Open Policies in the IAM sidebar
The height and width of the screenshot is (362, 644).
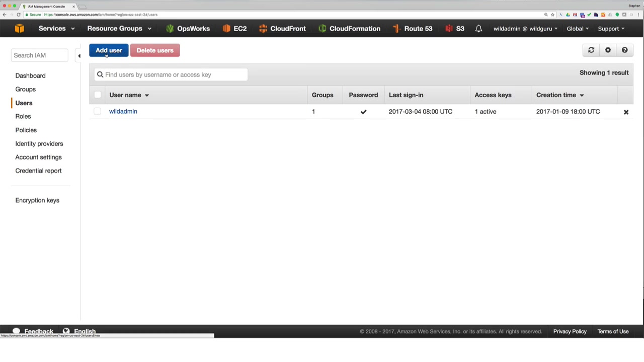coord(26,130)
